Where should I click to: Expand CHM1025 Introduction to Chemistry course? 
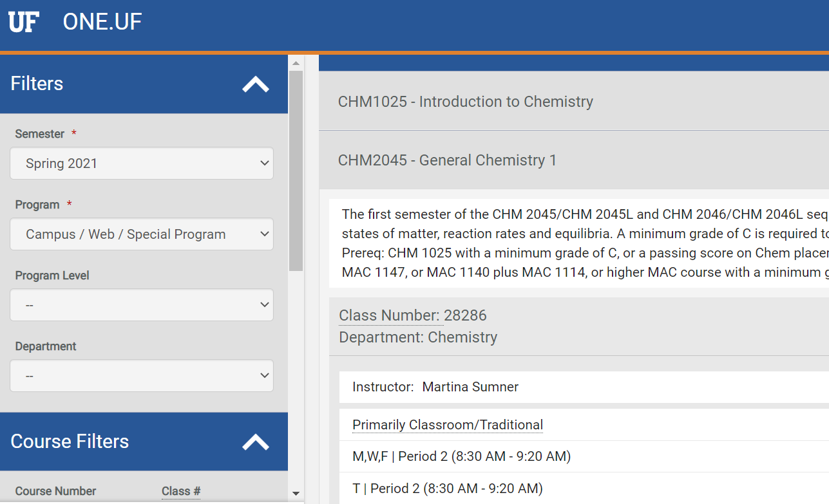[465, 102]
